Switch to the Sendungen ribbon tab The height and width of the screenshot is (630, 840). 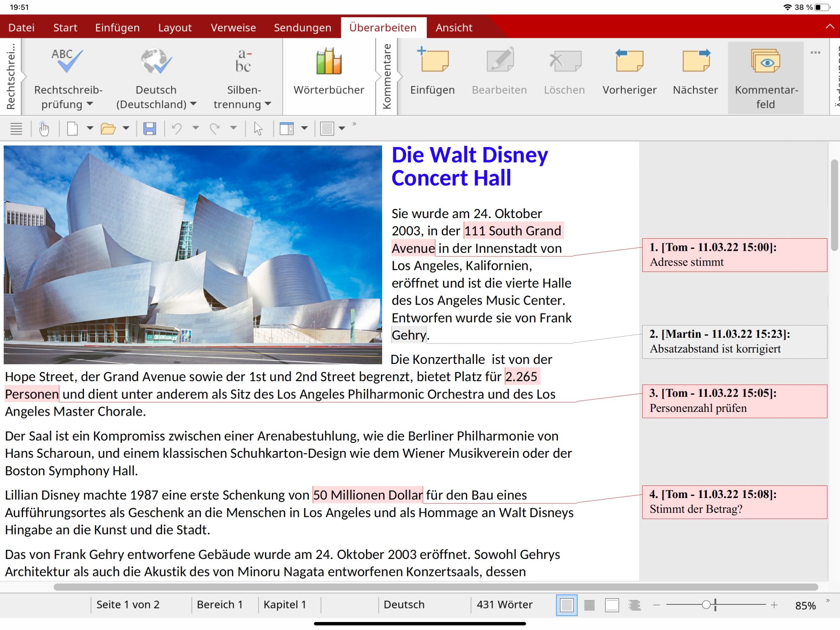(x=302, y=28)
